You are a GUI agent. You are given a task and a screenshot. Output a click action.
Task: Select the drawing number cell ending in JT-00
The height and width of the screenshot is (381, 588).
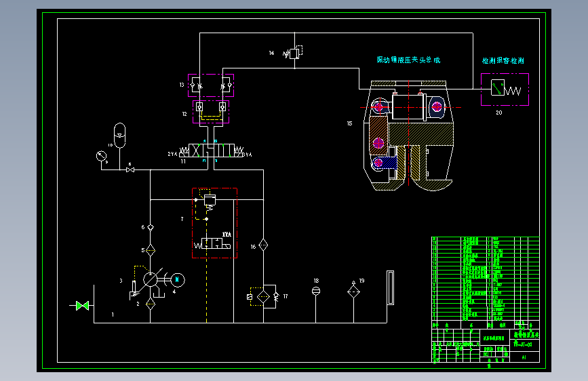pos(524,344)
